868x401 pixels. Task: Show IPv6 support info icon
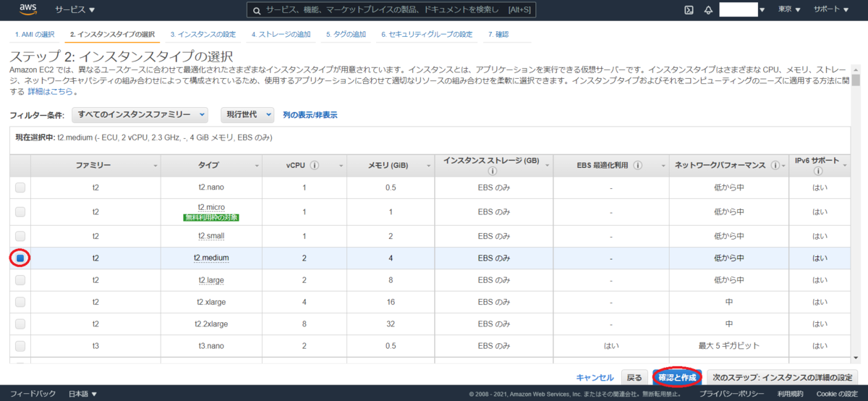click(x=818, y=172)
